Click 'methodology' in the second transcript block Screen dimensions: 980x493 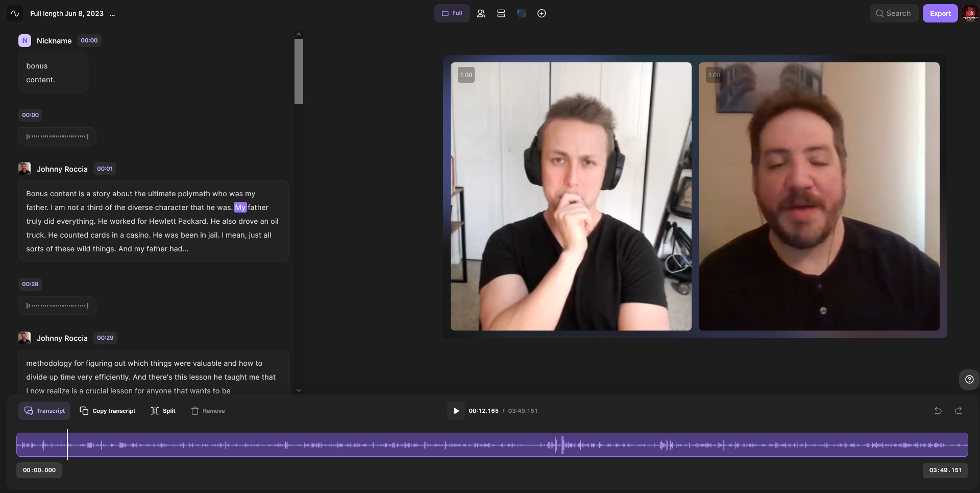[x=49, y=363]
